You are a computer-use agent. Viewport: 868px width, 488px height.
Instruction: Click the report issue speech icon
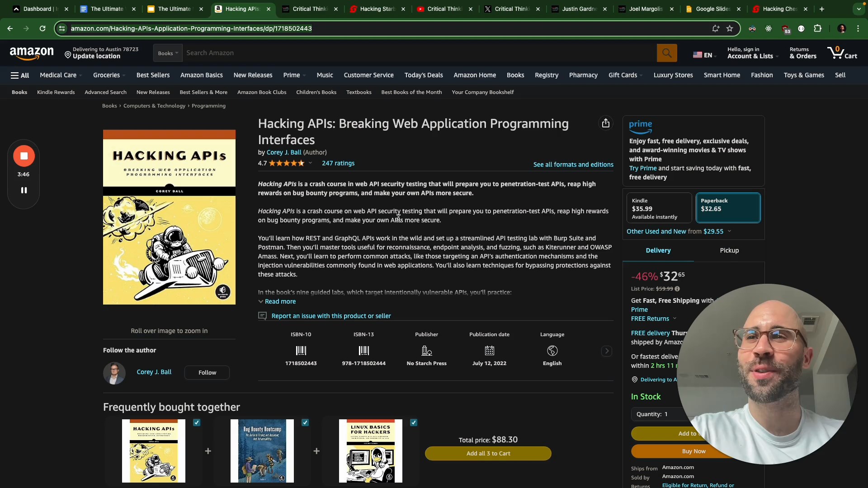point(262,316)
